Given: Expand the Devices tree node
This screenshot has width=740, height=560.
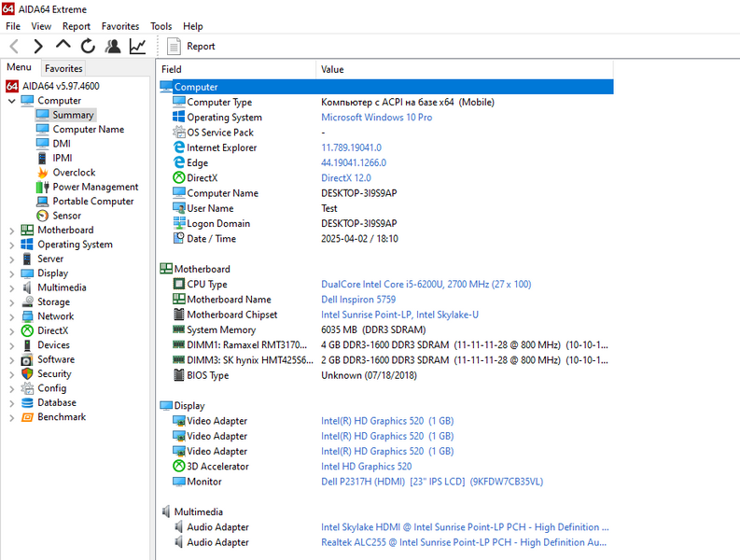Looking at the screenshot, I should click(x=12, y=346).
